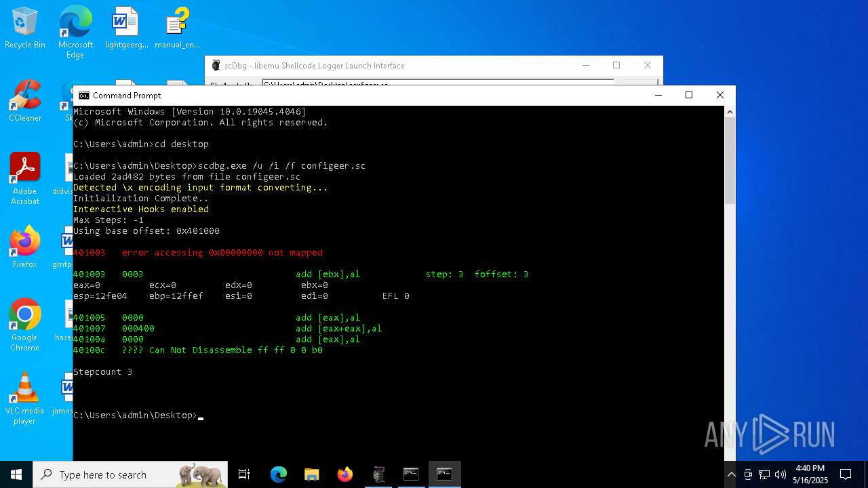Screen dimensions: 868x488
Task: Open the manual_en desktop file icon
Action: [177, 28]
